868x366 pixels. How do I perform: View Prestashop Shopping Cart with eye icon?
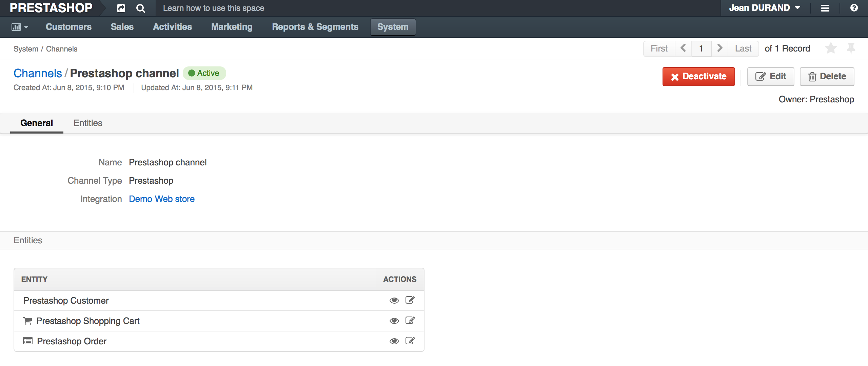(394, 321)
